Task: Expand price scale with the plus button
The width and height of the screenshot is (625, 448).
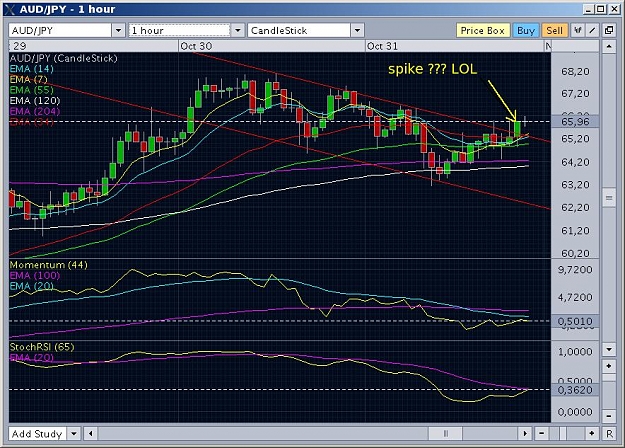Action: (x=609, y=366)
